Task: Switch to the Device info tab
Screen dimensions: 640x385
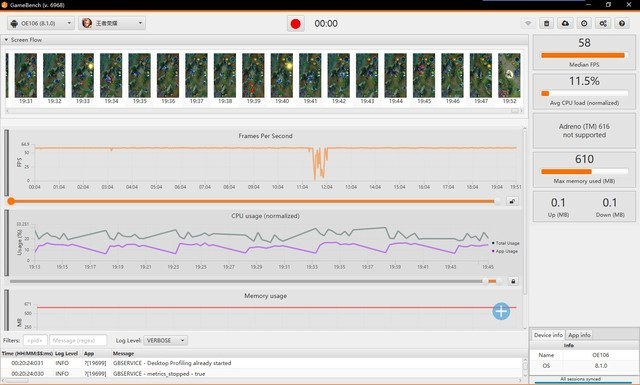Action: (x=548, y=335)
